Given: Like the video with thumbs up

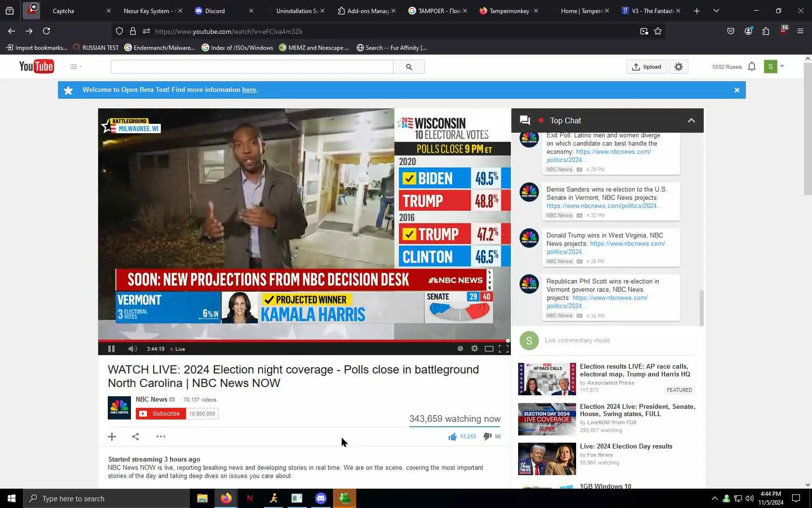Looking at the screenshot, I should [452, 437].
